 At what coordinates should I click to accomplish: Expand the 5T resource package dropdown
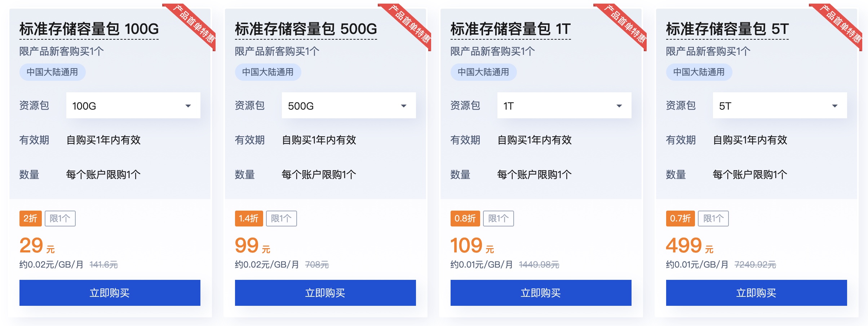779,105
